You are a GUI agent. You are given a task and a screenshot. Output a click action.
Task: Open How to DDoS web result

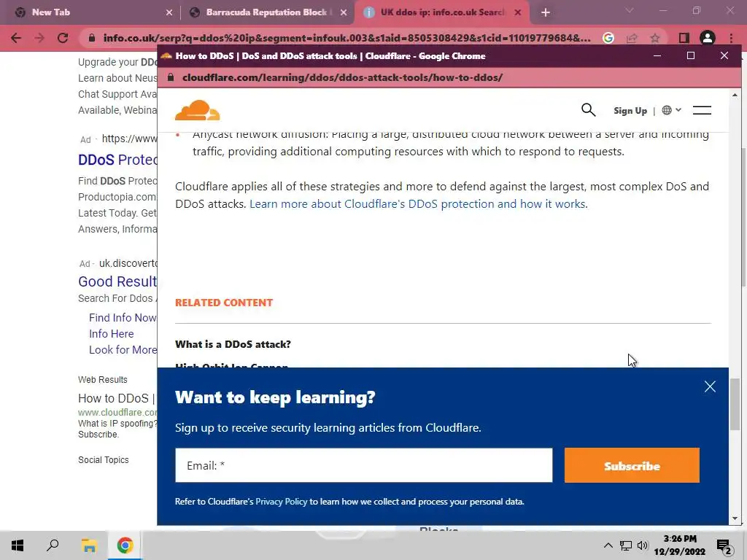point(117,399)
